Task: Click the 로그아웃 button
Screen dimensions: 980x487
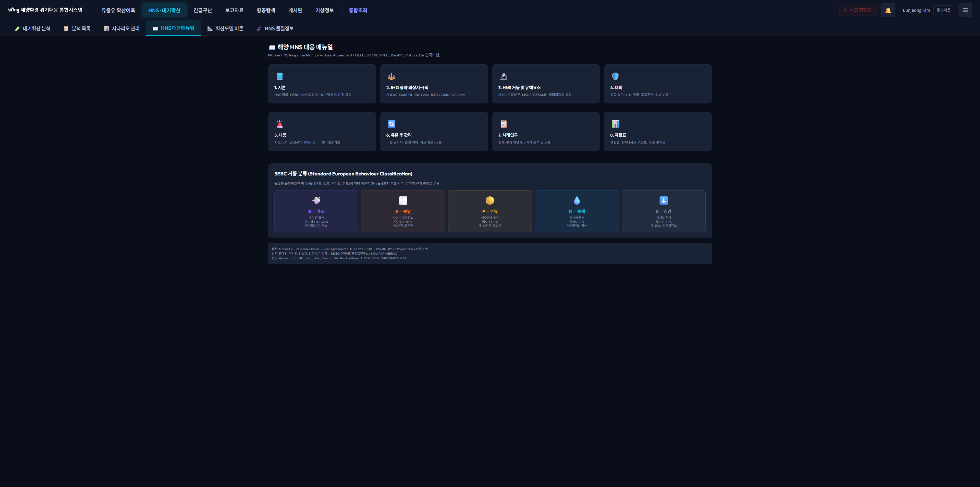Action: (943, 10)
